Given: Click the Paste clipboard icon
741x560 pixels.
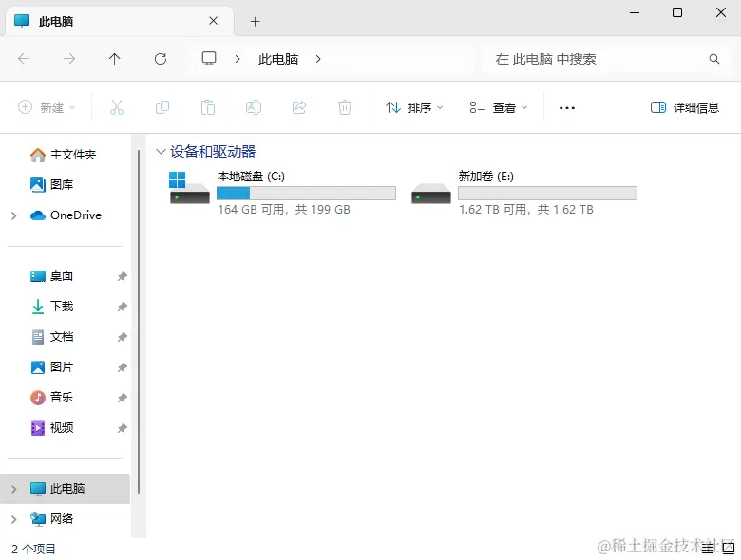Looking at the screenshot, I should [207, 107].
